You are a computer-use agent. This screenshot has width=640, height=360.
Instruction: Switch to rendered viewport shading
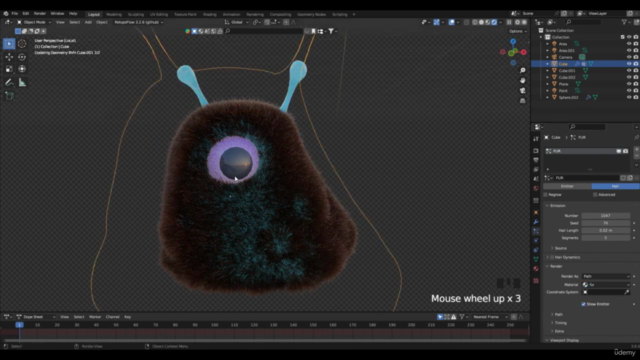[x=494, y=22]
